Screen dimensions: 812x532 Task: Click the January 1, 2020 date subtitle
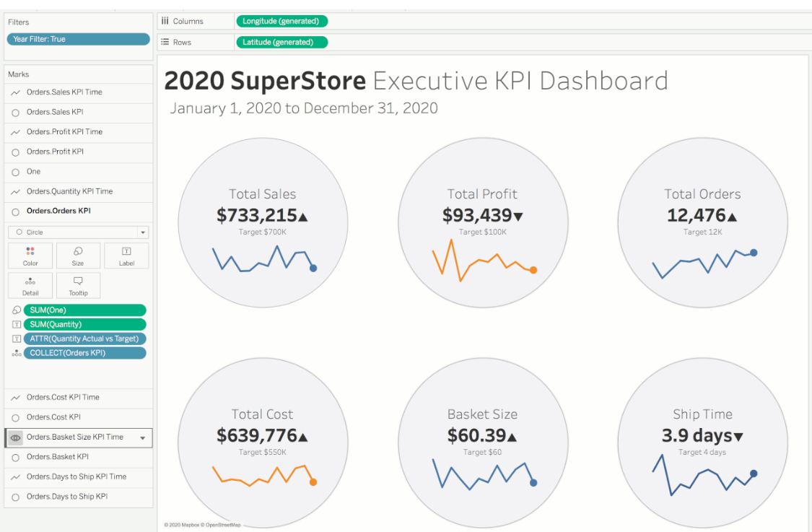click(304, 108)
